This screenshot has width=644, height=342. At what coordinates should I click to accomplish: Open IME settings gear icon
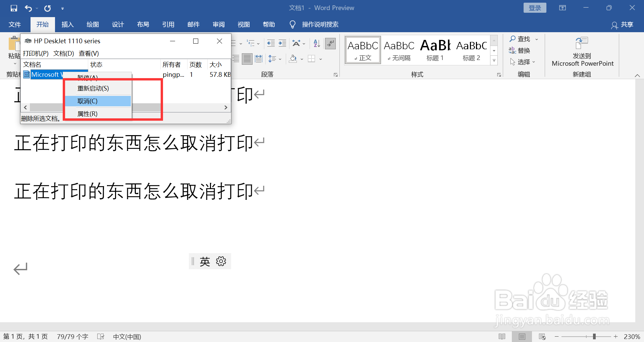pyautogui.click(x=221, y=261)
